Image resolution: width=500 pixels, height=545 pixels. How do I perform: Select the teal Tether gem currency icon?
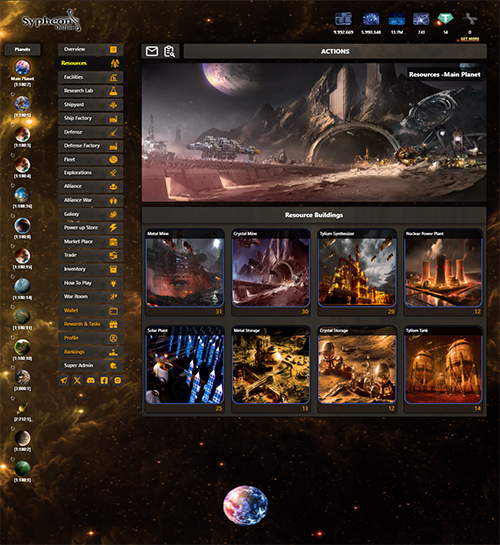pos(445,19)
